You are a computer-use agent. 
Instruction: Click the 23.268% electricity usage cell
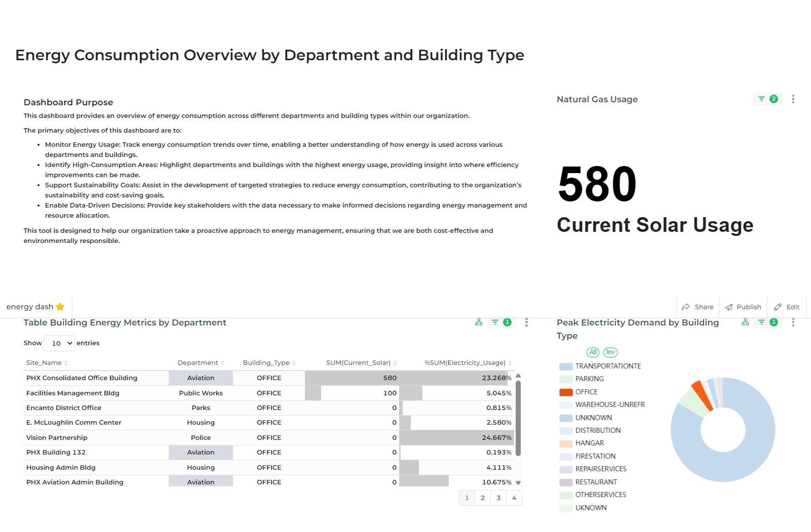pos(457,378)
